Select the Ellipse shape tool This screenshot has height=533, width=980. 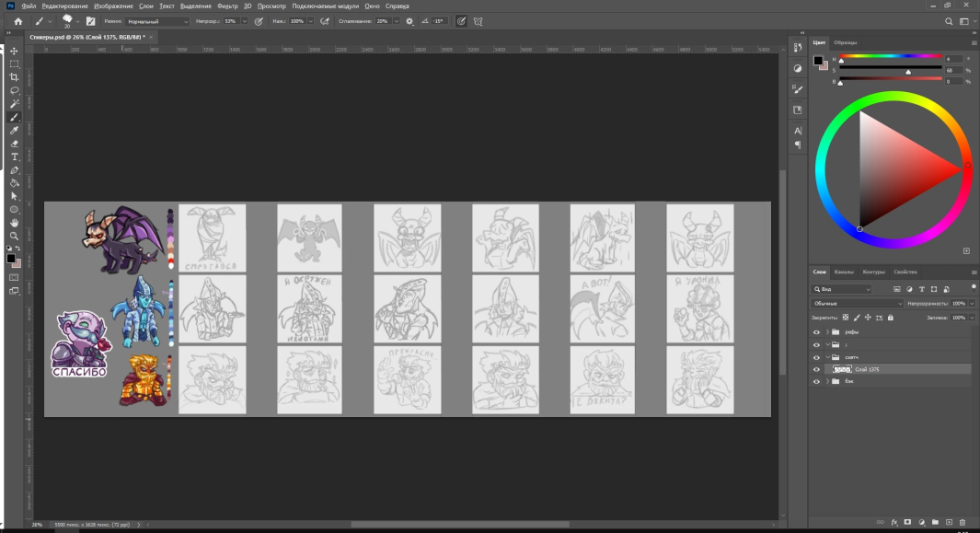[14, 210]
